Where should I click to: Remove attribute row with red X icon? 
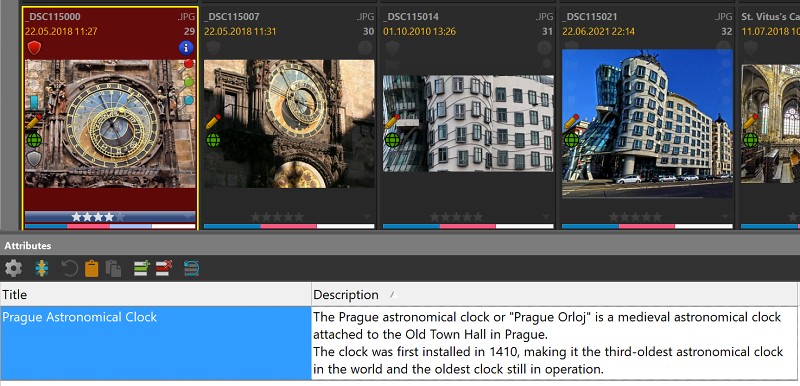(164, 268)
